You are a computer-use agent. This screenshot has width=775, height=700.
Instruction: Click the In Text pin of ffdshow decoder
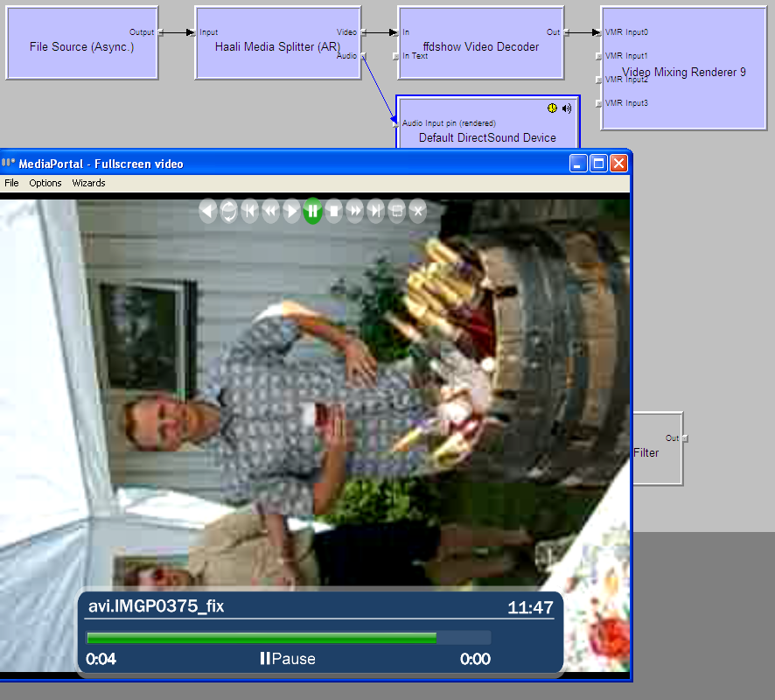coord(396,56)
